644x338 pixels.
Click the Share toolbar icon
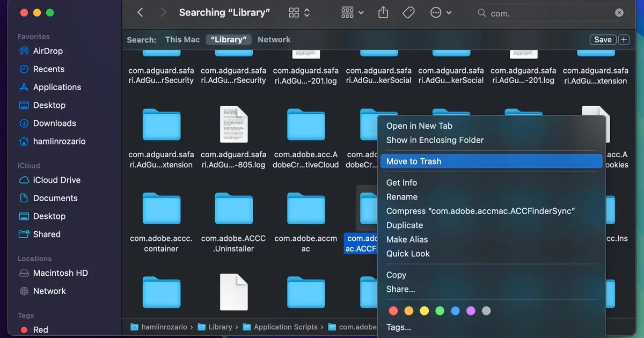click(x=383, y=12)
